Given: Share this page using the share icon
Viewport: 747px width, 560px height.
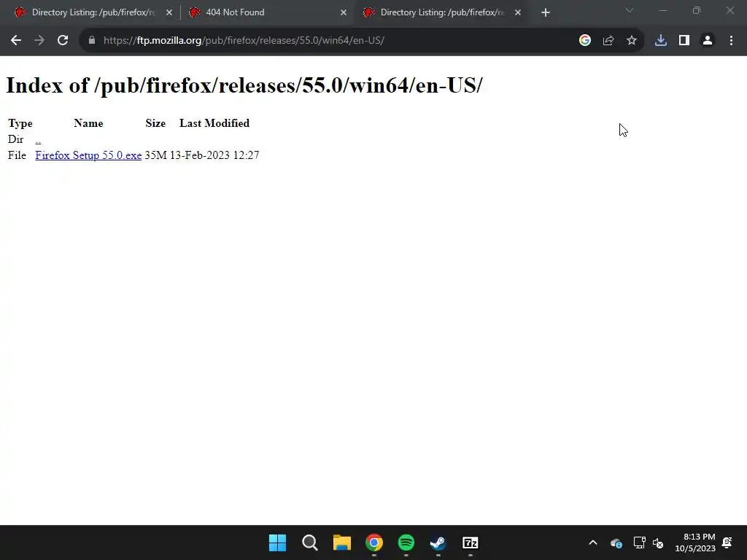Looking at the screenshot, I should [x=608, y=41].
